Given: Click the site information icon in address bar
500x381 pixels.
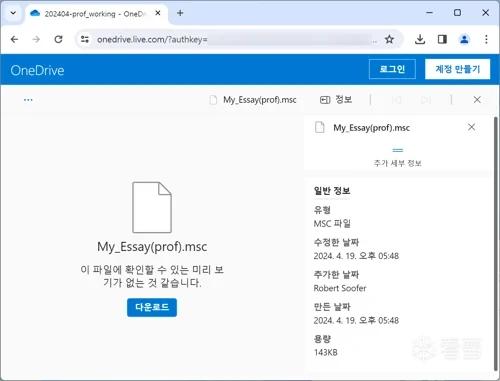Looking at the screenshot, I should 85,39.
